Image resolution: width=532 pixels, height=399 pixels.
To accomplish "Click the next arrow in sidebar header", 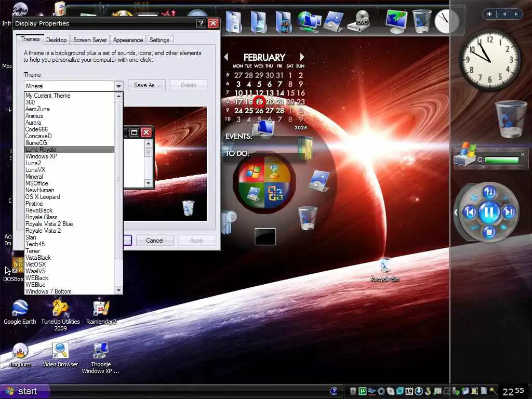I will [516, 14].
